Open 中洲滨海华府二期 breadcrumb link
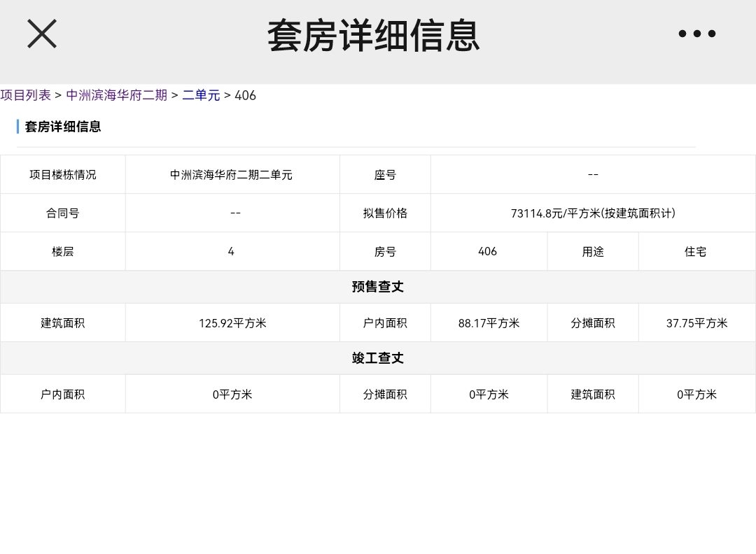 pyautogui.click(x=116, y=95)
